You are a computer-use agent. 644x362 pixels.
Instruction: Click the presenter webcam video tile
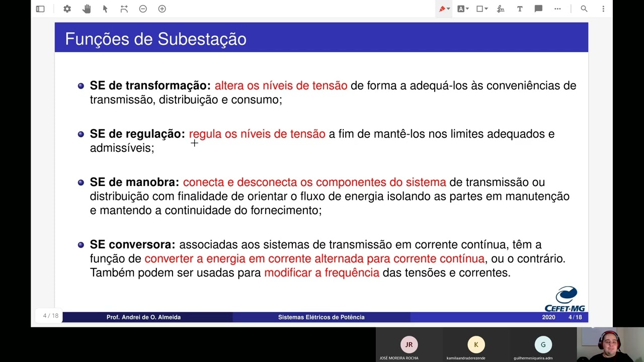coord(610,344)
